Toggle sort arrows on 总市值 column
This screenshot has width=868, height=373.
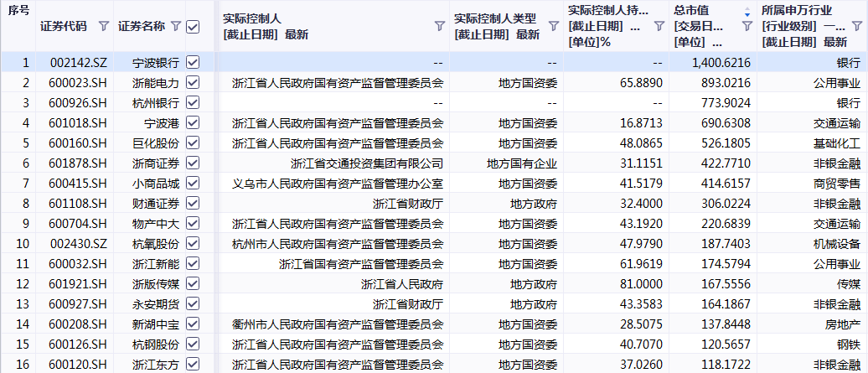[747, 11]
